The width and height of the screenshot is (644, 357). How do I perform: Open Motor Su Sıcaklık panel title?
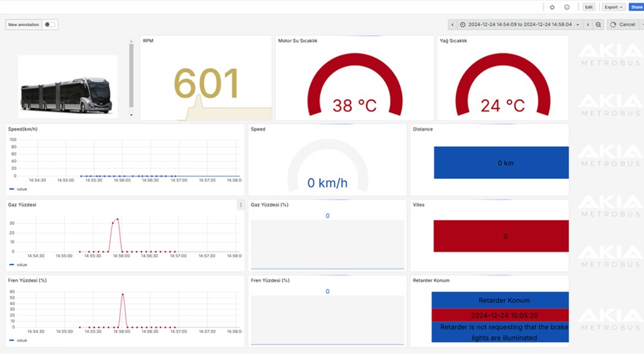pos(297,41)
